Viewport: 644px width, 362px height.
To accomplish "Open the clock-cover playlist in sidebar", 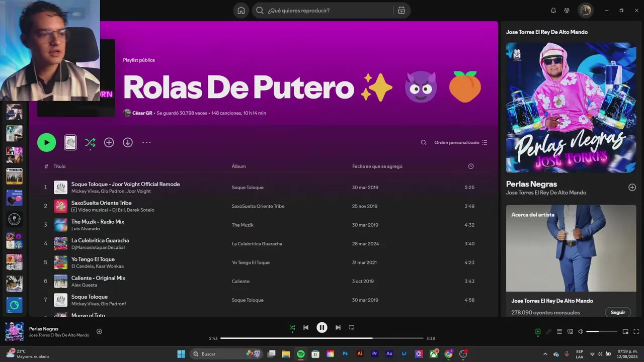I will [14, 219].
